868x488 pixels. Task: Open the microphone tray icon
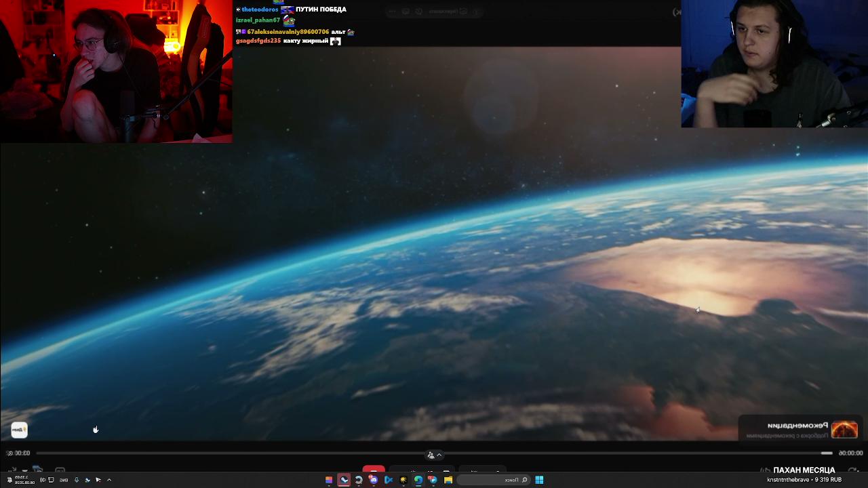[77, 480]
